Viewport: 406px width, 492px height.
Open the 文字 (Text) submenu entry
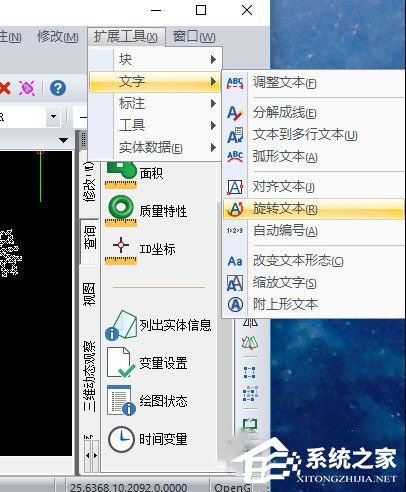point(154,82)
